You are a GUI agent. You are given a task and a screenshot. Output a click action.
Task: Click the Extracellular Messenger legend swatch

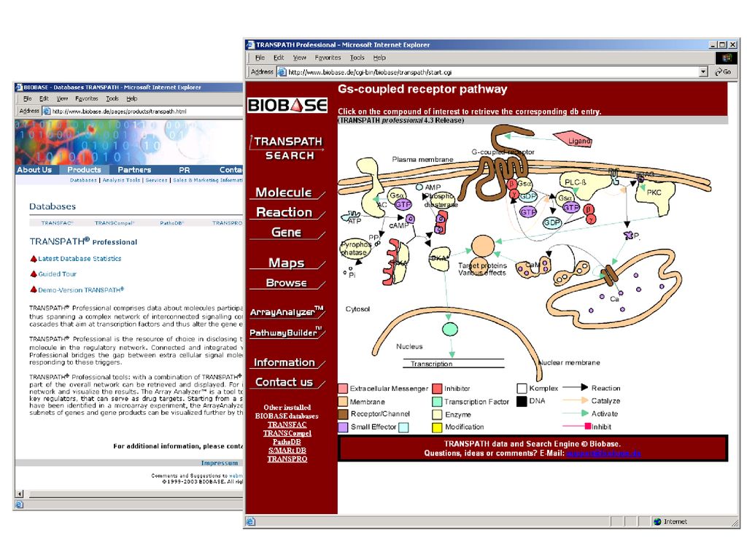coord(343,389)
